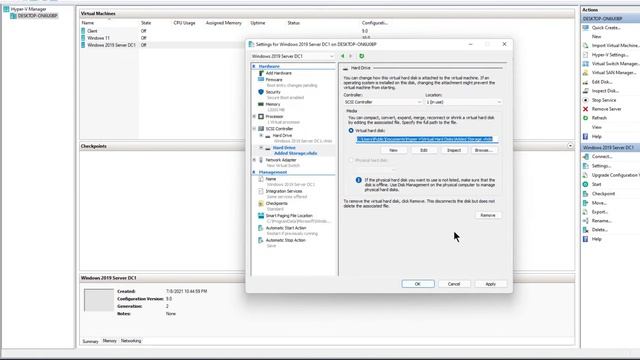Viewport: 640px width, 360px height.
Task: Click the forward arrow in Settings toolbar
Action: (351, 56)
